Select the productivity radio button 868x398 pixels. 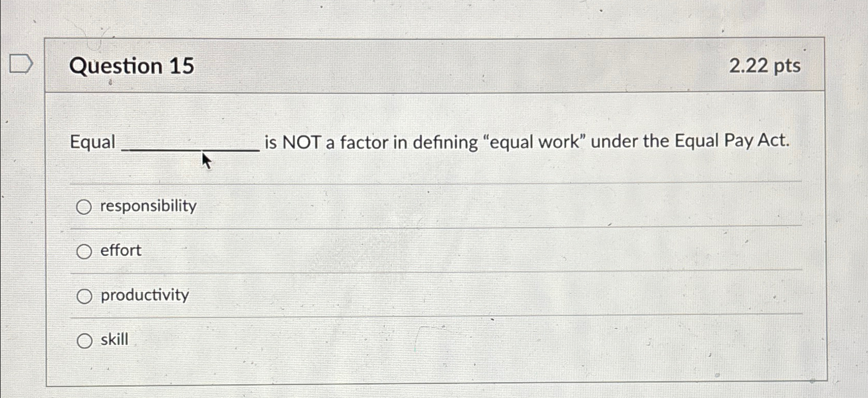pos(84,297)
